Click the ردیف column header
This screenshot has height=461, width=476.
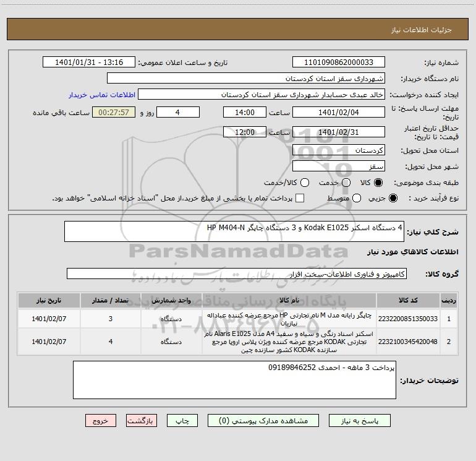pyautogui.click(x=449, y=300)
